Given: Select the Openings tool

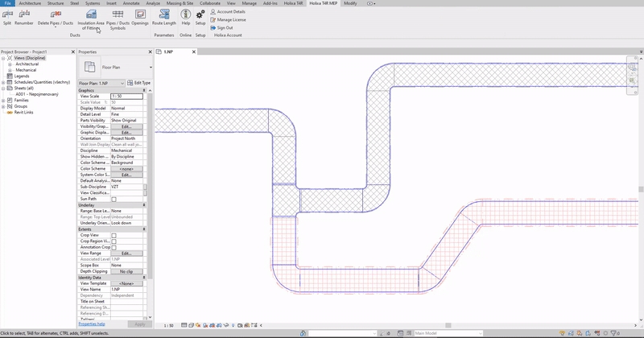Looking at the screenshot, I should click(x=140, y=14).
